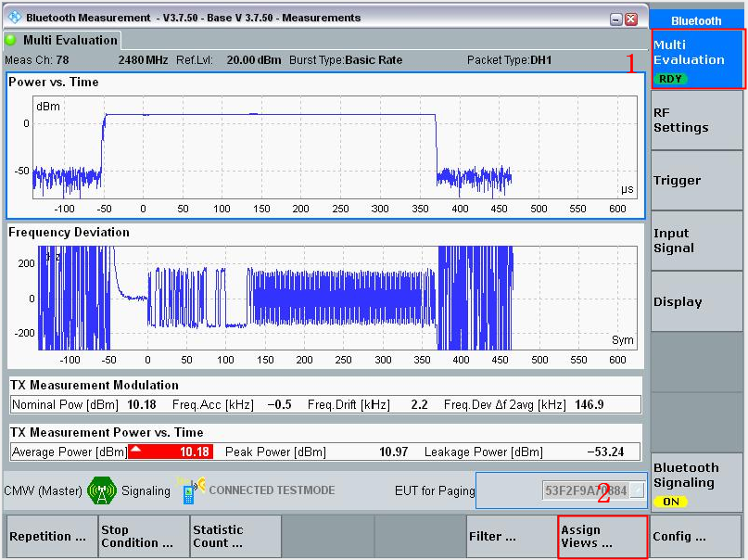The image size is (748, 560).
Task: Click the Ref.Lvl 20.00 dBm value
Action: 254,60
